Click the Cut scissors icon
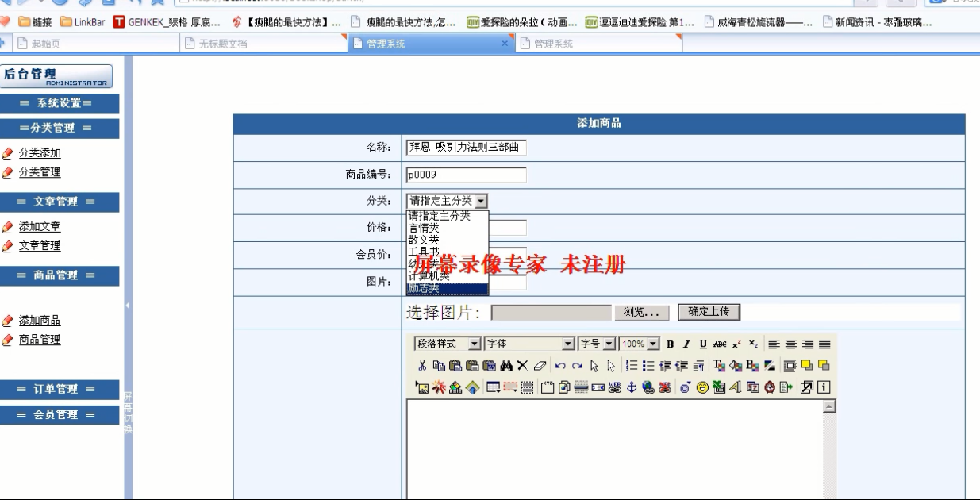980x500 pixels. pyautogui.click(x=421, y=366)
